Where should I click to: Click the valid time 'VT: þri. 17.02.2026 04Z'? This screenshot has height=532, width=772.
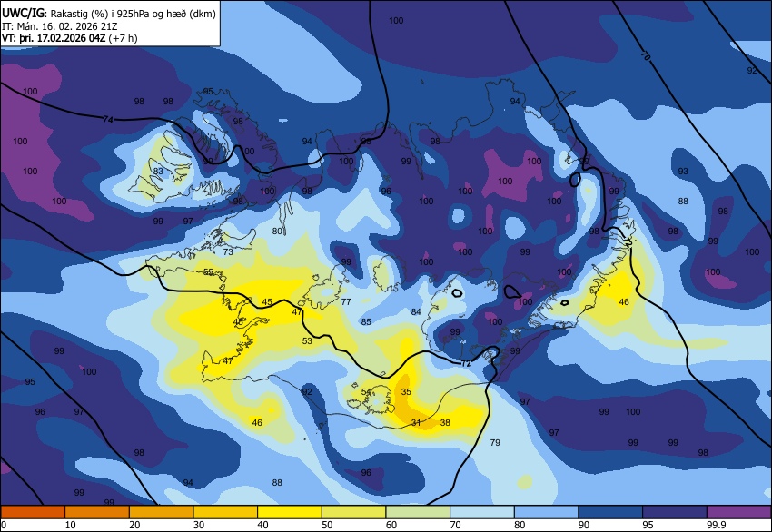[54, 38]
